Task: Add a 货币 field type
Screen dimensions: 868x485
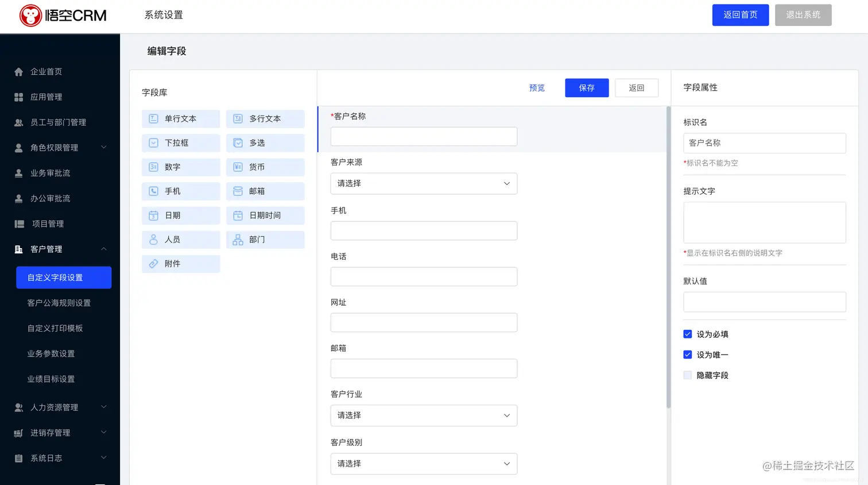Action: click(x=265, y=167)
